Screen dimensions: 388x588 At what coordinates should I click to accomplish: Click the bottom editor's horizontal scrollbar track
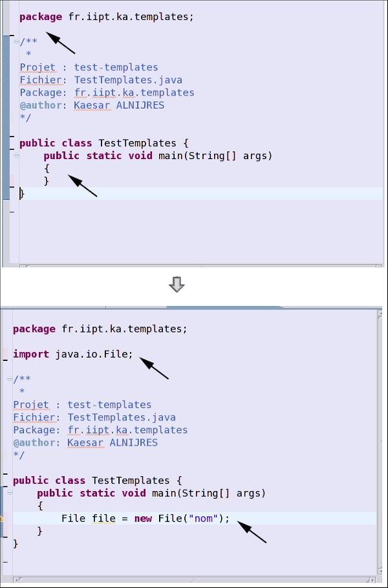tap(194, 580)
